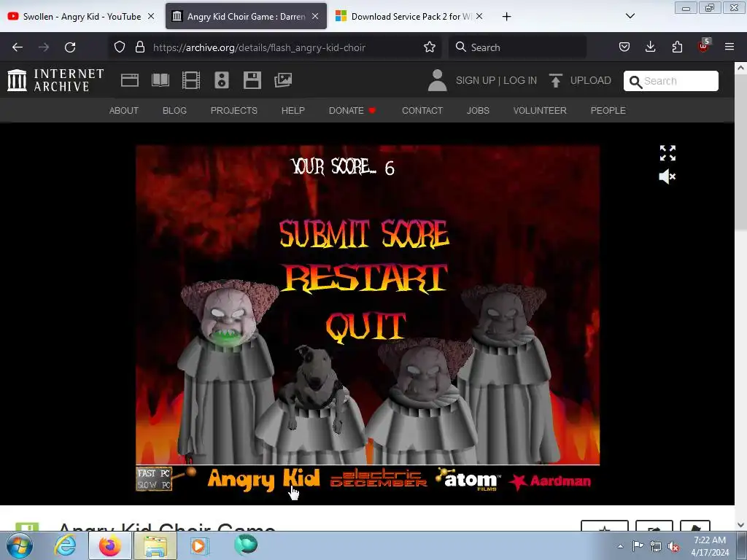Click the atom films logo
The height and width of the screenshot is (560, 747).
pos(468,479)
